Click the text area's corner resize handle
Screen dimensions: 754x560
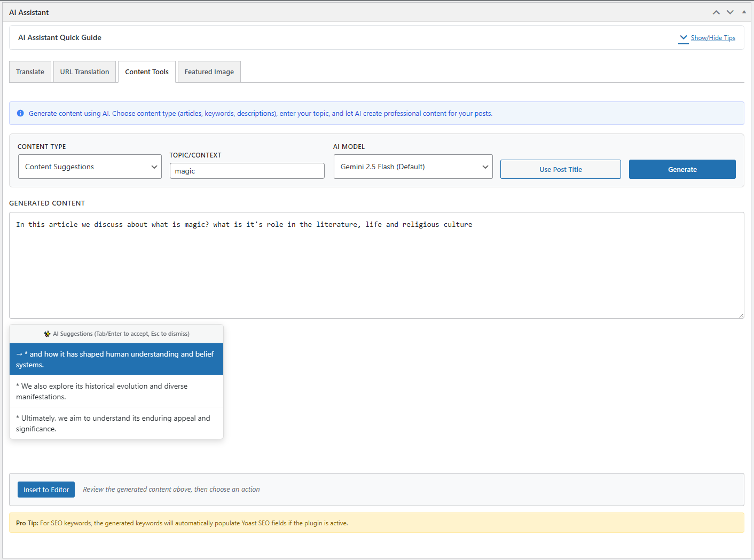(x=741, y=316)
